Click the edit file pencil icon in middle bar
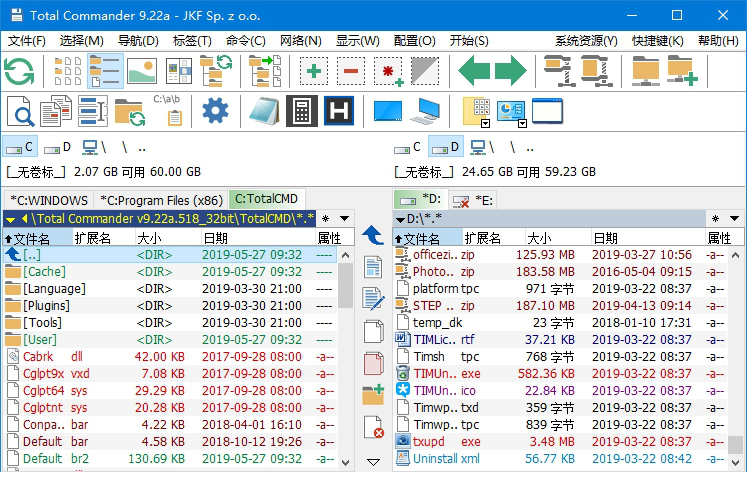 (x=374, y=299)
